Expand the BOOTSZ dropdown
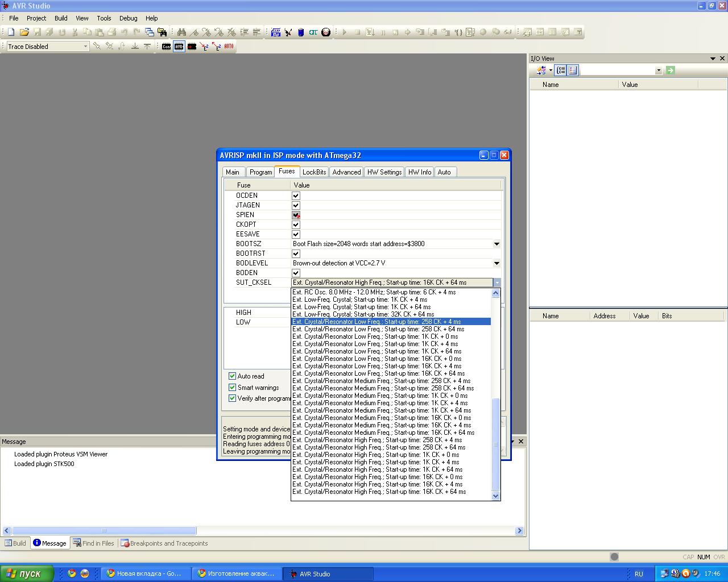Image resolution: width=728 pixels, height=582 pixels. (496, 244)
